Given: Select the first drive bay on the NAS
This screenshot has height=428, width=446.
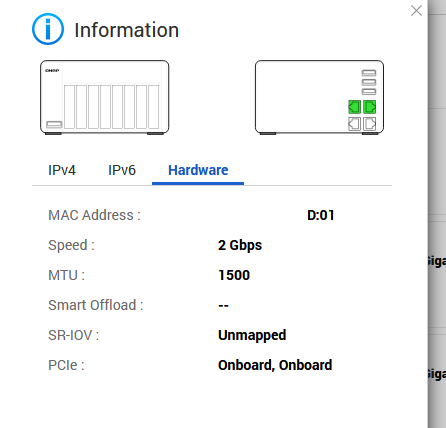Looking at the screenshot, I should (69, 107).
